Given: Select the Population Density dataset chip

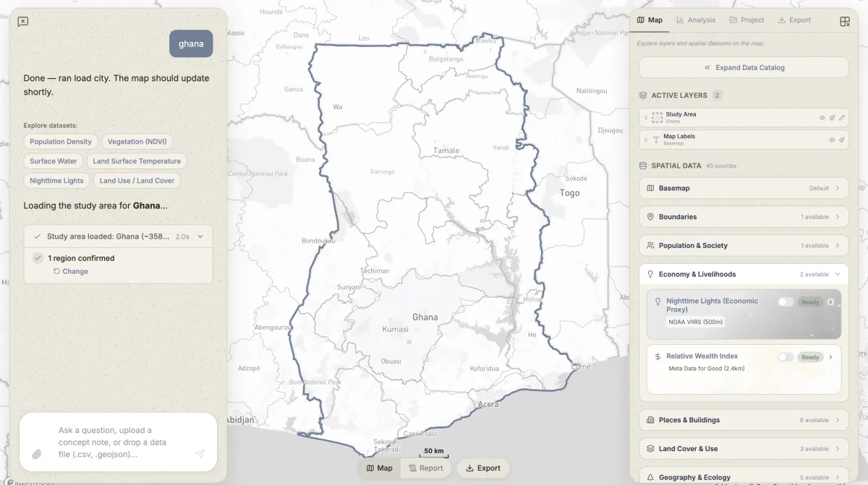Looking at the screenshot, I should point(61,142).
